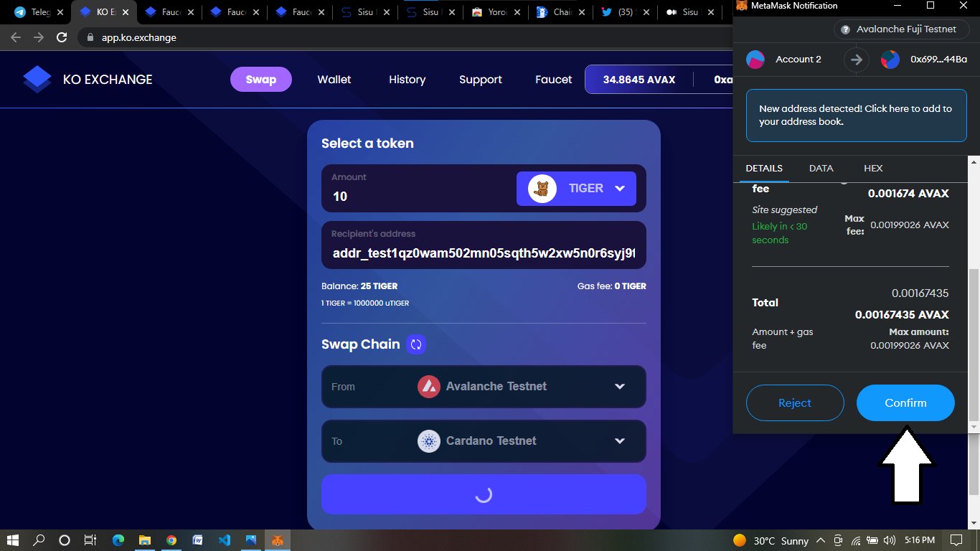This screenshot has width=980, height=551.
Task: Click the "Gas fee: 0 TIGER" text
Action: [612, 286]
